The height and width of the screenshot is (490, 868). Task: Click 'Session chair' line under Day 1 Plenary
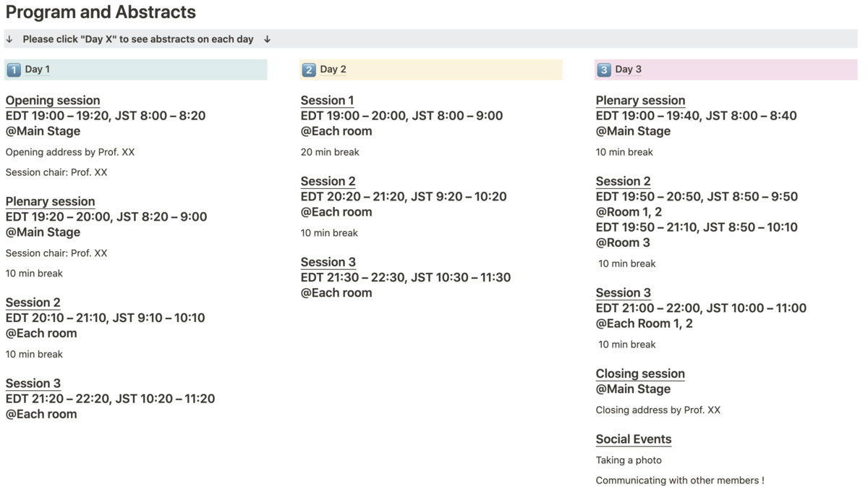pyautogui.click(x=56, y=253)
